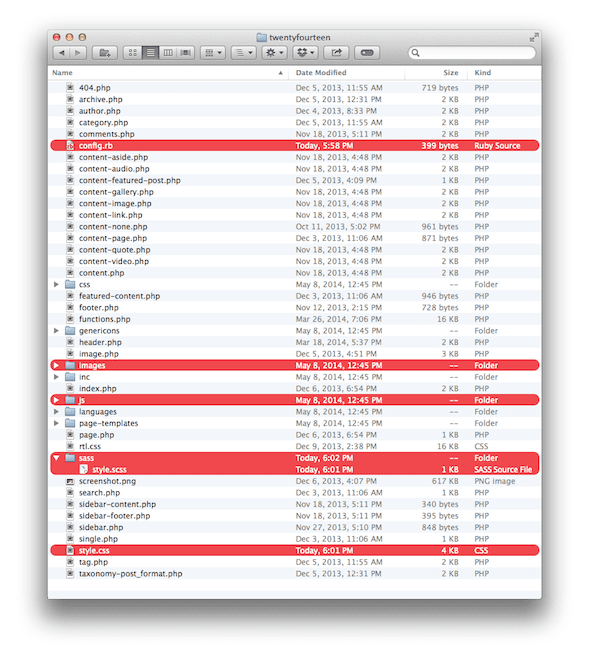Enter full screen with the corner arrows
Image resolution: width=600 pixels, height=660 pixels.
(534, 37)
